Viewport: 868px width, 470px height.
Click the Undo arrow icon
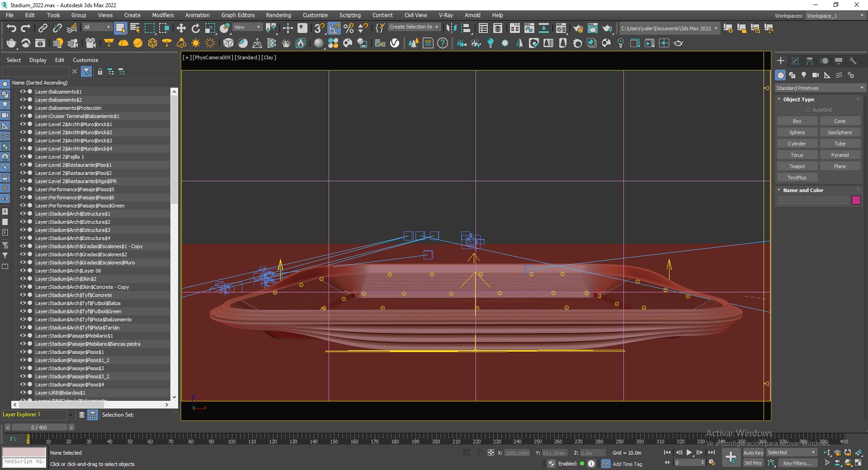11,28
